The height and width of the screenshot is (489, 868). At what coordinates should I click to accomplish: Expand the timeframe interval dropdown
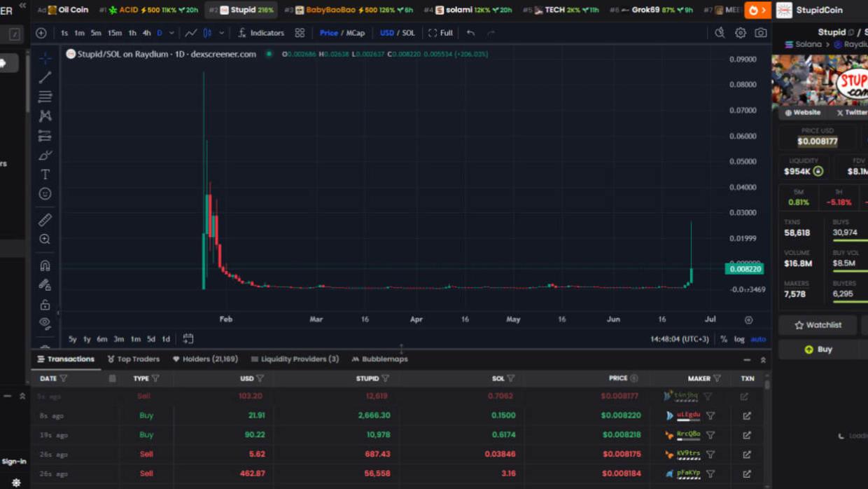tap(171, 33)
